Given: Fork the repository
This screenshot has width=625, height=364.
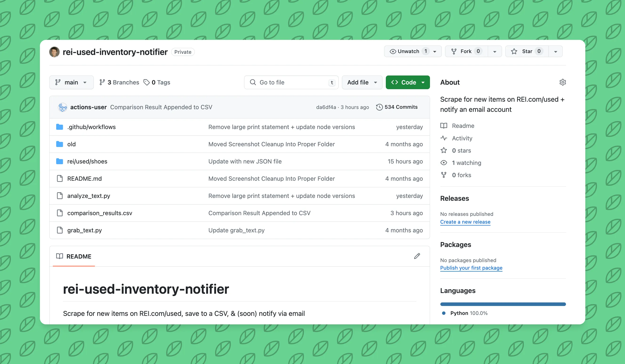Looking at the screenshot, I should coord(466,51).
